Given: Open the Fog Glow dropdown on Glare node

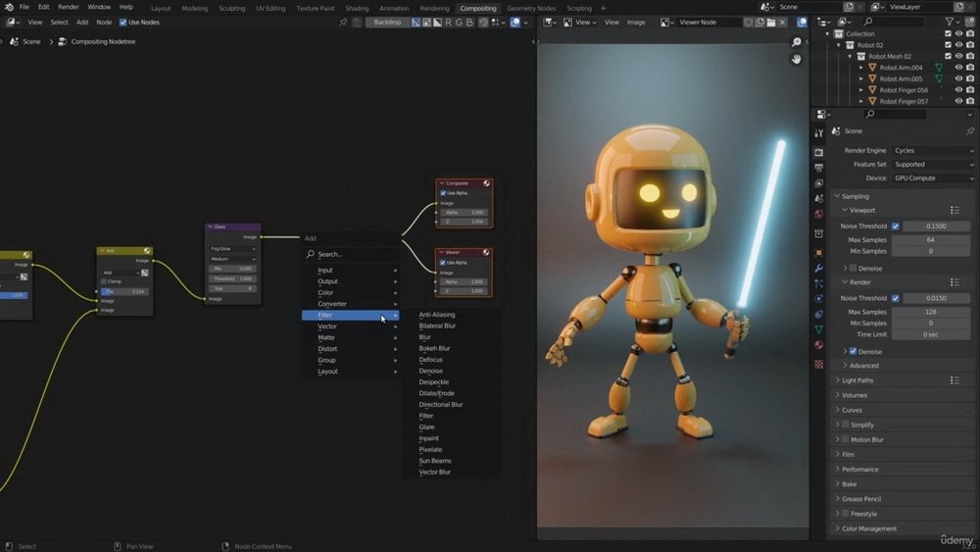Looking at the screenshot, I should tap(232, 249).
